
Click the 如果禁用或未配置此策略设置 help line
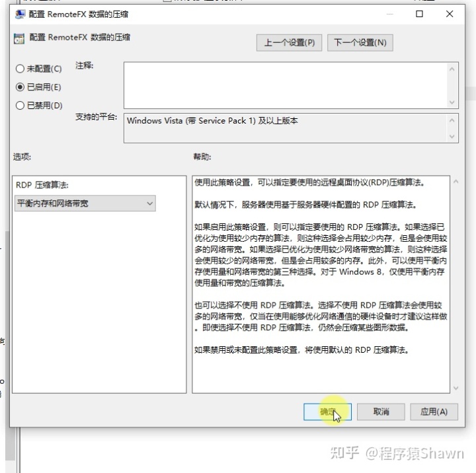301,350
